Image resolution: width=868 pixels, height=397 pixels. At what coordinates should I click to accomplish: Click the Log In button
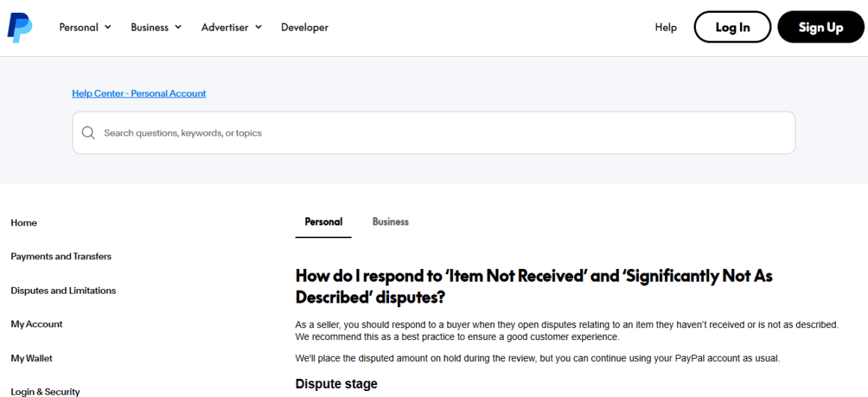pyautogui.click(x=733, y=27)
